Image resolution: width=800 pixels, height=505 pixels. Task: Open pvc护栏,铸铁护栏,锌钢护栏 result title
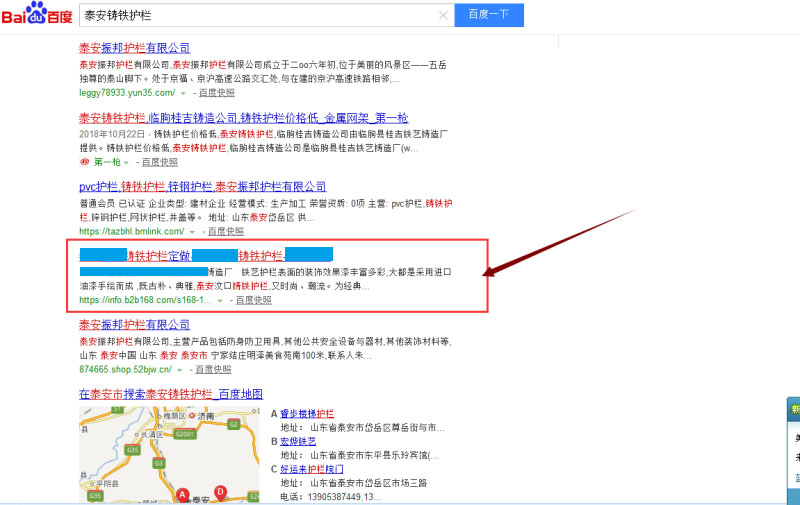tap(203, 187)
